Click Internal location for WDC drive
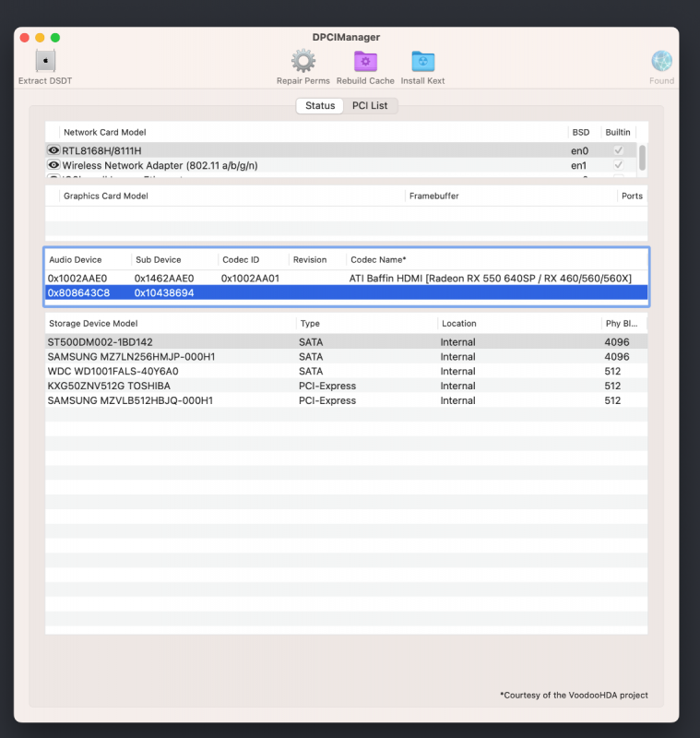 click(457, 371)
